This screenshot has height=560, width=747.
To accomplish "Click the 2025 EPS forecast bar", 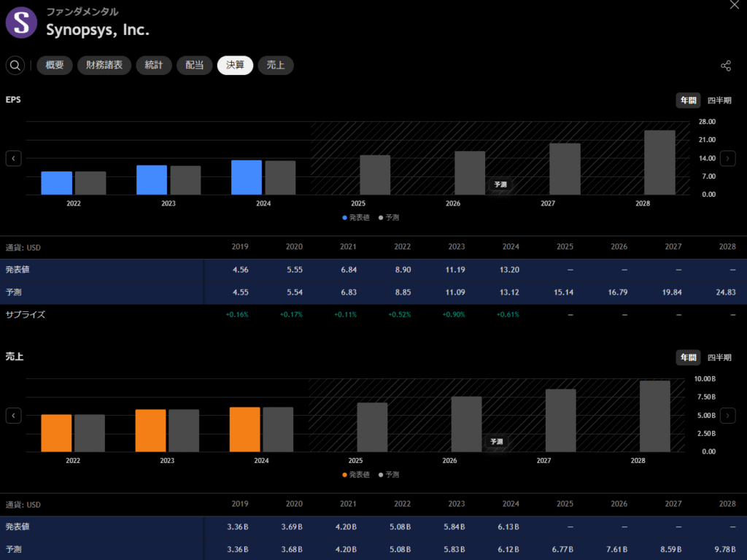I will coord(375,175).
